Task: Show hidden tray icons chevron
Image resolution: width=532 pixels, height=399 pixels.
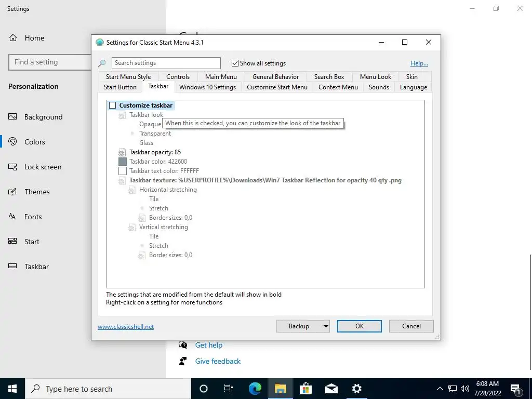Action: click(440, 389)
